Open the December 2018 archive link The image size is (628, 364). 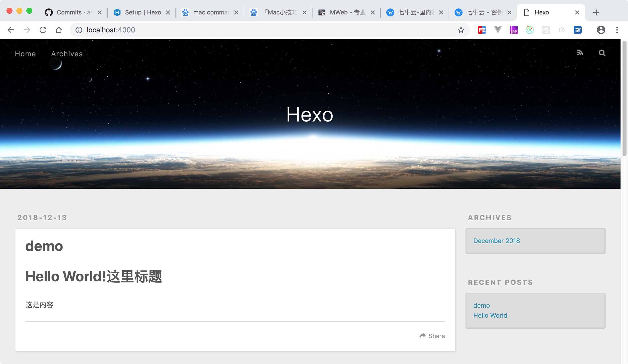[496, 241]
